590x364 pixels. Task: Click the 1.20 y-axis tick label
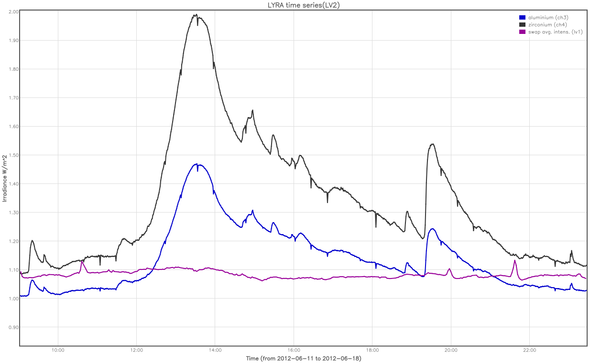point(13,241)
